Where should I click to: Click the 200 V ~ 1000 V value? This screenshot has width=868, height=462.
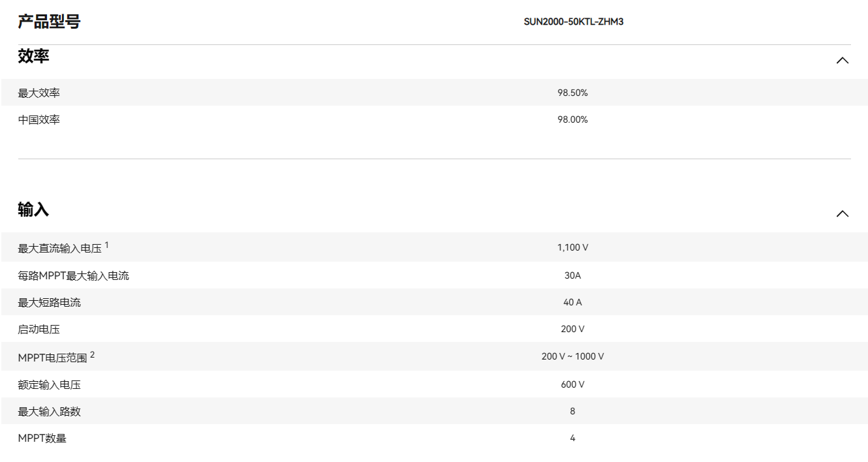pos(572,357)
